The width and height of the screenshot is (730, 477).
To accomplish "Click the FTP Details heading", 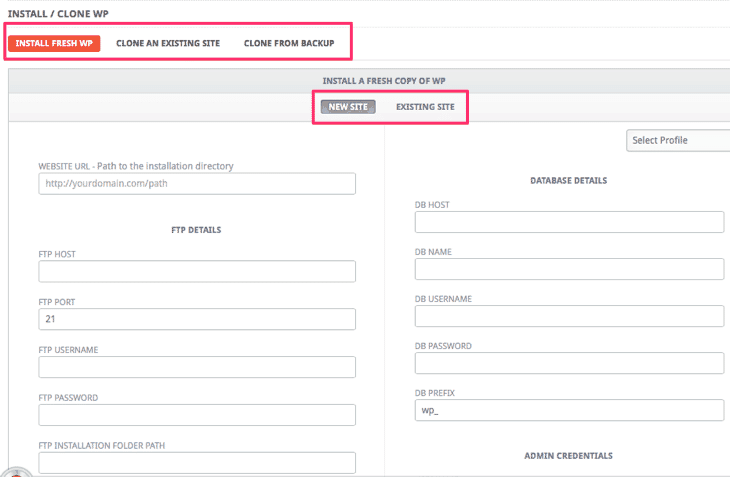I will [196, 230].
